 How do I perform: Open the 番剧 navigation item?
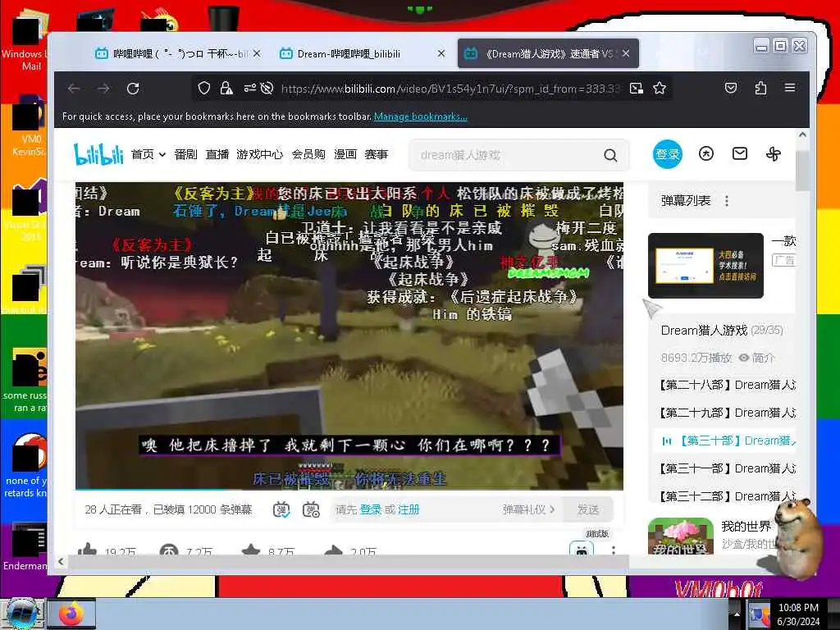[x=186, y=155]
